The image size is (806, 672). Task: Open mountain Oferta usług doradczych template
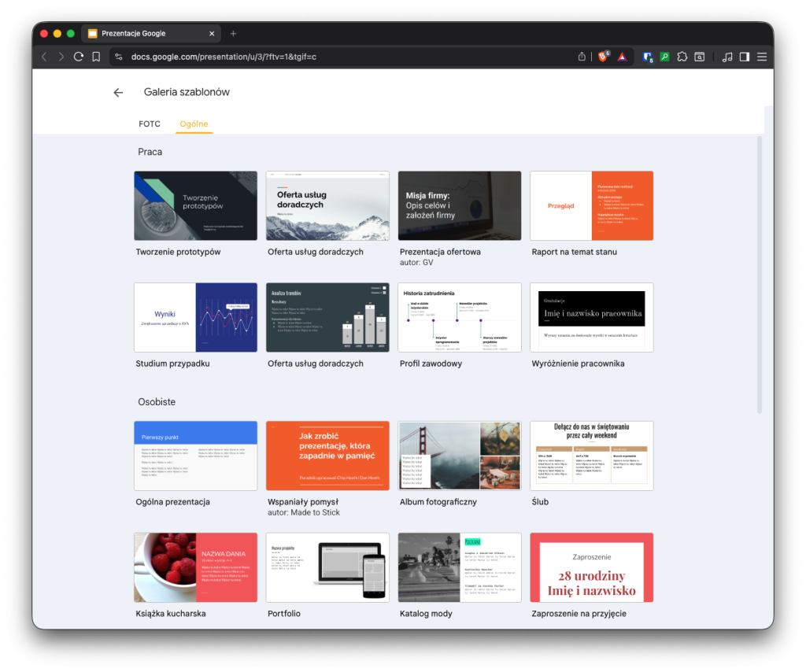[x=327, y=205]
